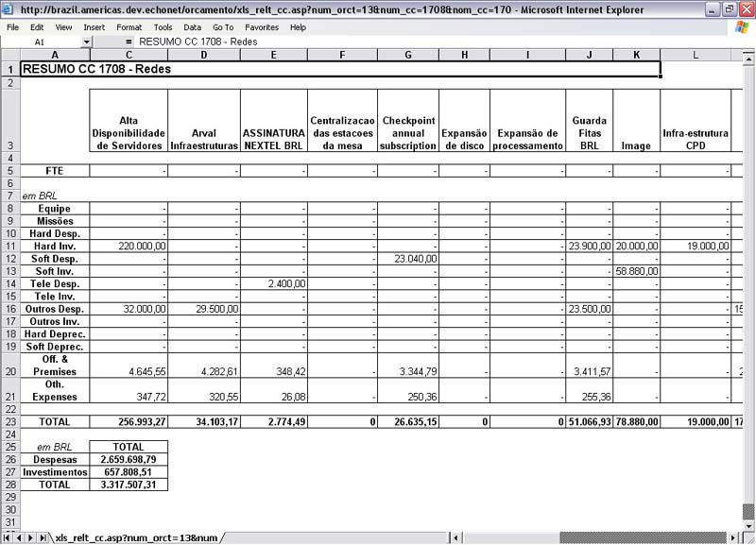Go to last sheet tab navigation arrow
This screenshot has height=545, width=756.
click(x=43, y=537)
